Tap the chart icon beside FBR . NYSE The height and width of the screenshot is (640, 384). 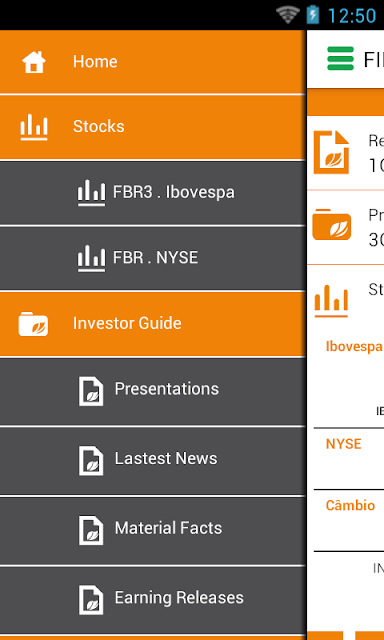click(x=91, y=258)
